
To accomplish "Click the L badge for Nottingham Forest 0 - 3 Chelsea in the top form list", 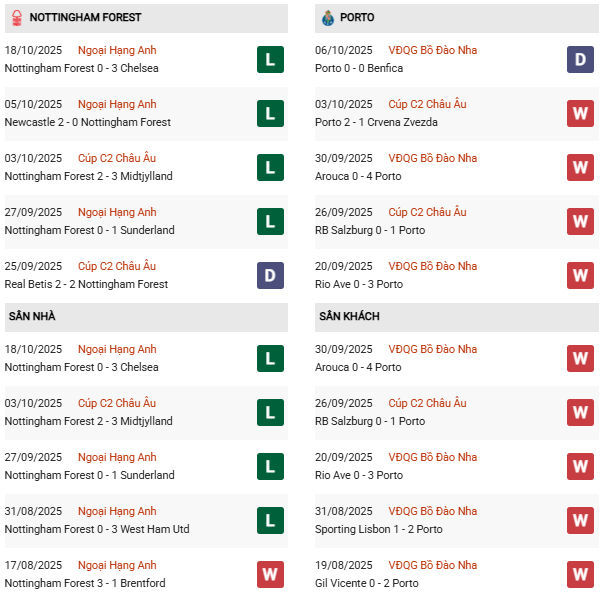I will (270, 59).
